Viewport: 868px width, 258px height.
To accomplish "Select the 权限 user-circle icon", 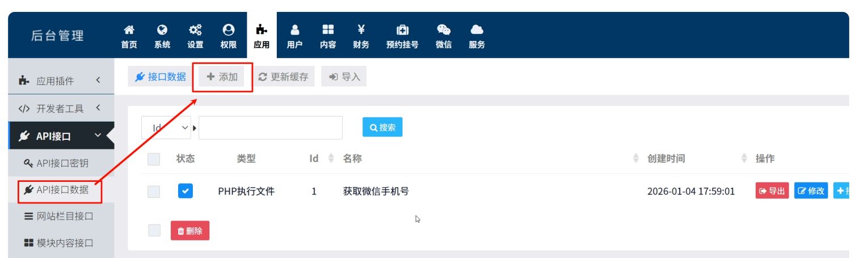I will pyautogui.click(x=228, y=30).
